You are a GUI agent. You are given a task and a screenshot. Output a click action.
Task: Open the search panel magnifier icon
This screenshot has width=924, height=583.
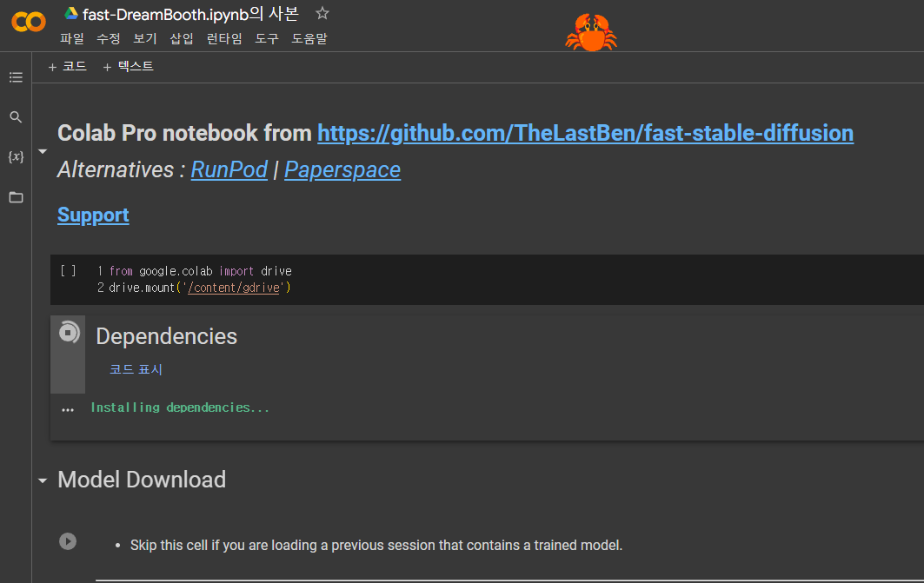click(16, 117)
